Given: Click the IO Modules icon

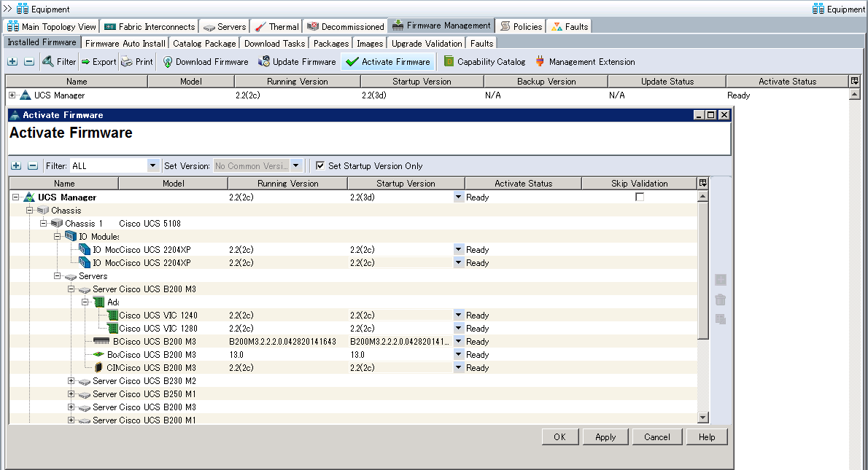Looking at the screenshot, I should point(70,236).
